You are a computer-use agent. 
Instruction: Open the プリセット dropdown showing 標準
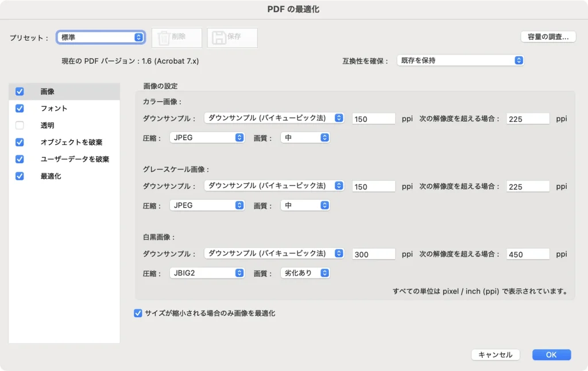101,37
